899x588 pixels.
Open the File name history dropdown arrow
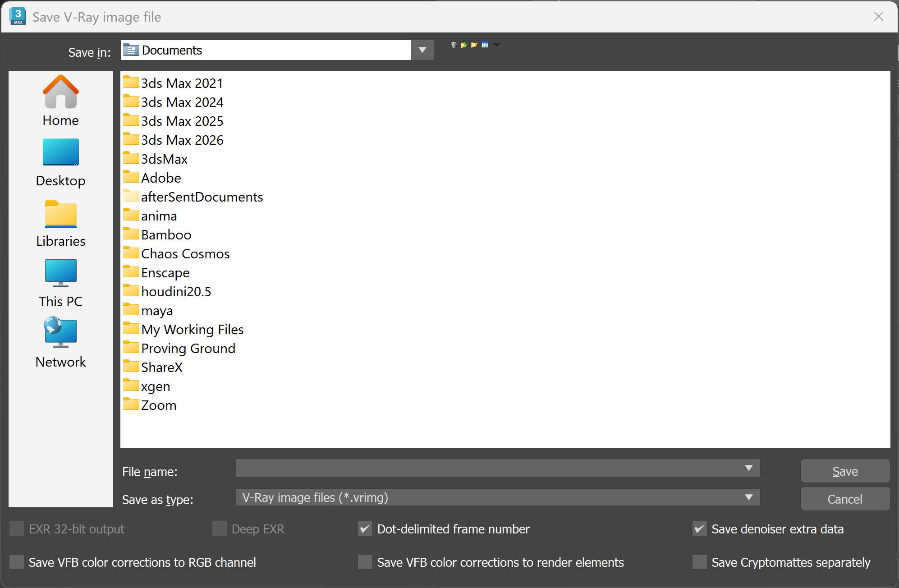[749, 468]
